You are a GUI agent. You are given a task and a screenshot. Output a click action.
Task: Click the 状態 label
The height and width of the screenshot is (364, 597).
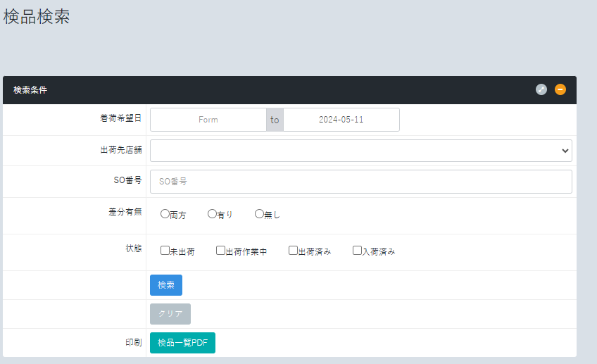click(x=134, y=249)
